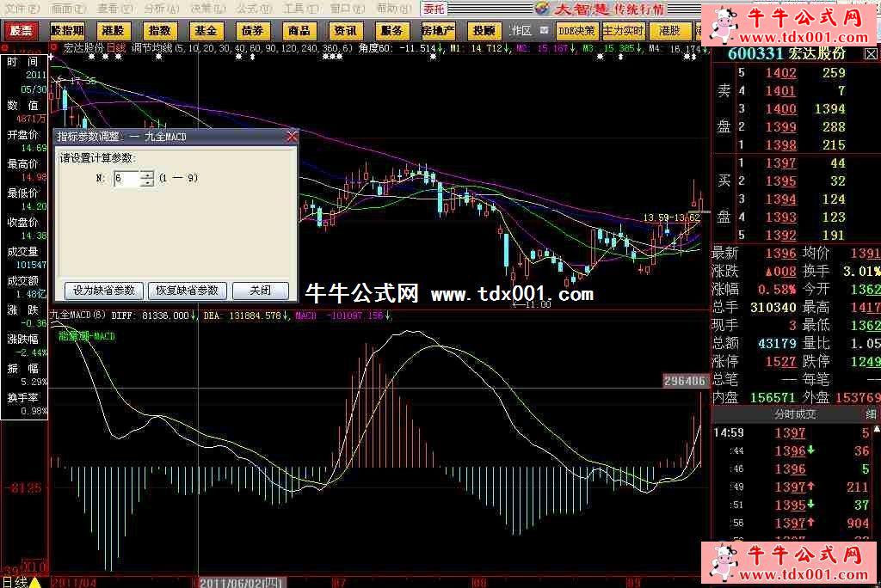The image size is (881, 588).
Task: Click buy level 5 price 1392
Action: pyautogui.click(x=781, y=236)
